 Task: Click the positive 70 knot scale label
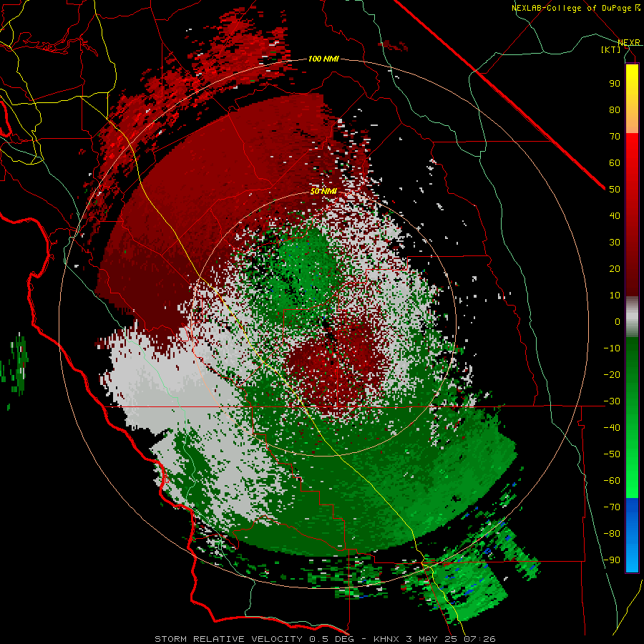[615, 137]
